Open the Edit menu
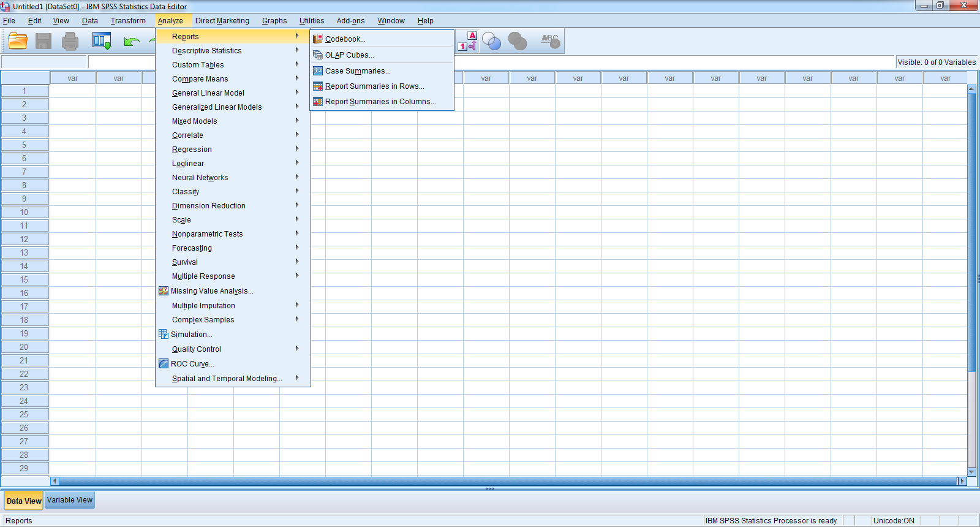This screenshot has height=527, width=980. pyautogui.click(x=35, y=21)
